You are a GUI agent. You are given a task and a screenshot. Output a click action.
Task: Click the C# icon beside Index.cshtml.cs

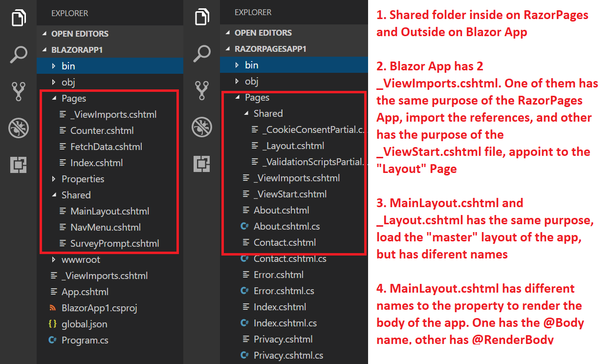pos(244,323)
